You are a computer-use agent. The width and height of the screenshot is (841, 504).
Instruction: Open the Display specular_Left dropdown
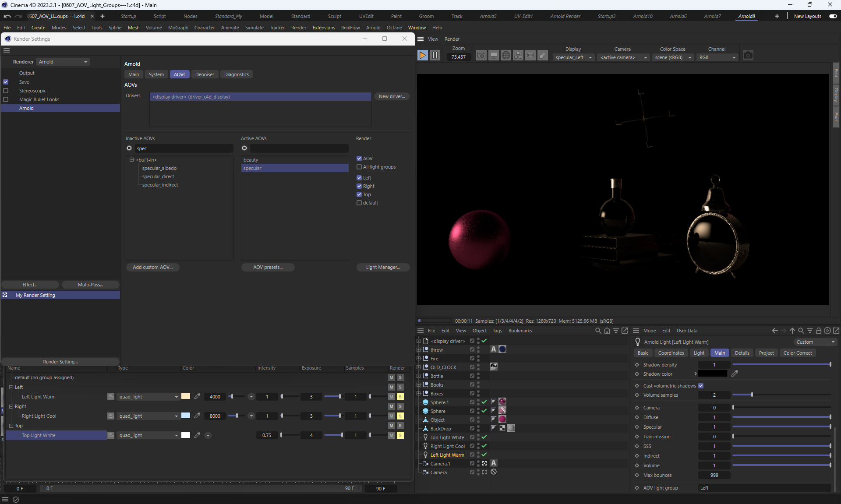573,57
